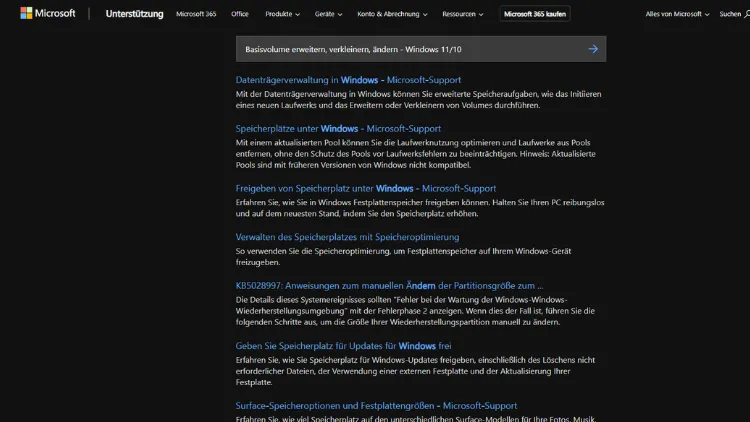Click the Microsoft 365 kaufen button
Image resolution: width=750 pixels, height=422 pixels.
pyautogui.click(x=535, y=14)
